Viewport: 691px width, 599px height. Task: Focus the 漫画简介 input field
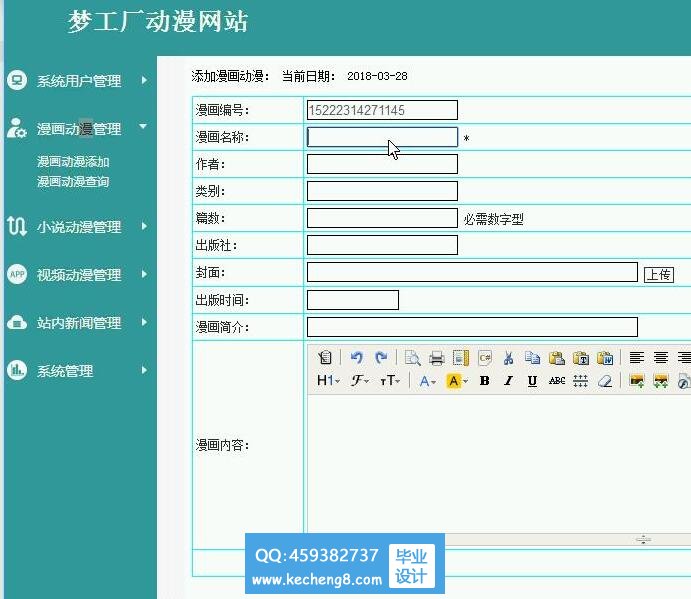pyautogui.click(x=472, y=327)
